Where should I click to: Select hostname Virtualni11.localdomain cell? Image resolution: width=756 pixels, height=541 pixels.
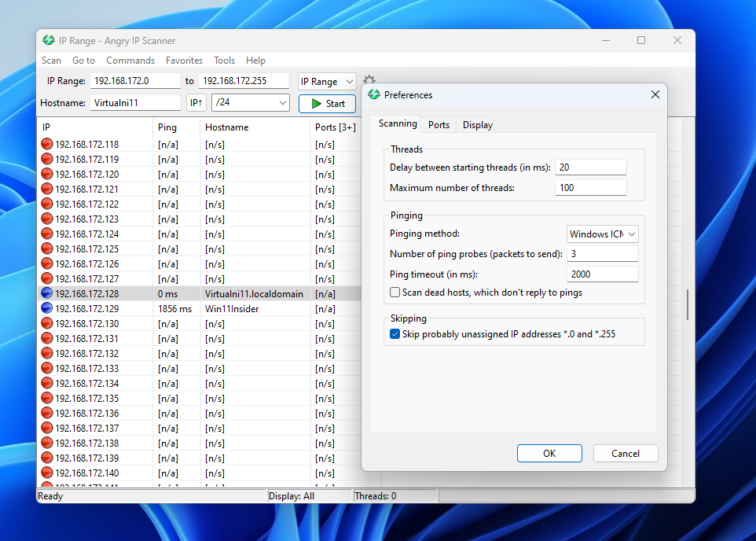254,293
